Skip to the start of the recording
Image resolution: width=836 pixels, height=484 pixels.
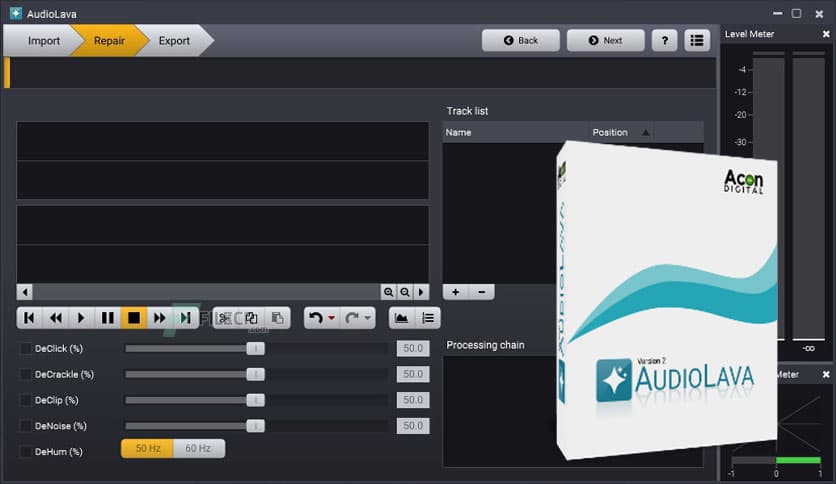[x=29, y=318]
